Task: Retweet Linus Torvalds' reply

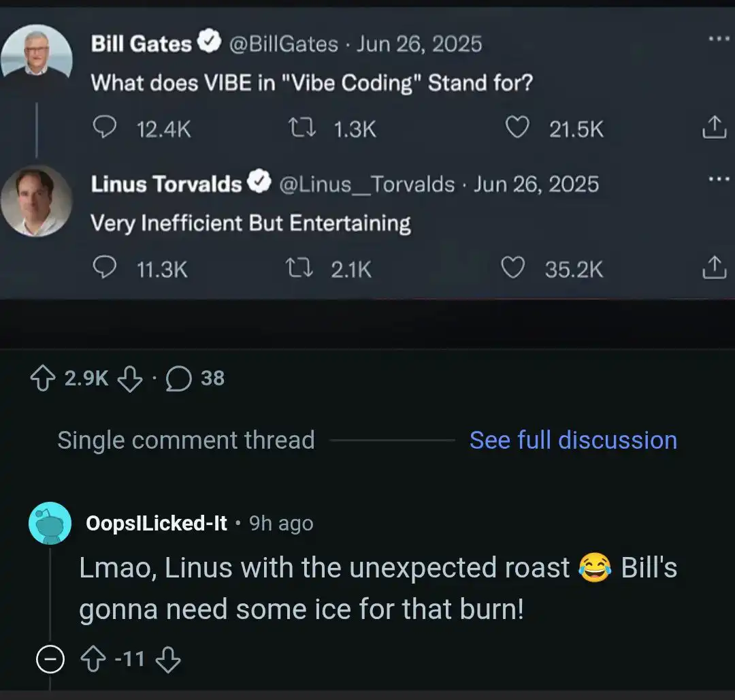Action: [x=300, y=269]
